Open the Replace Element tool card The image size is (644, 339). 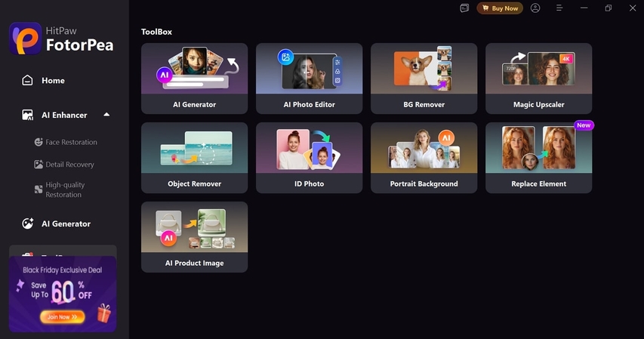click(x=538, y=158)
